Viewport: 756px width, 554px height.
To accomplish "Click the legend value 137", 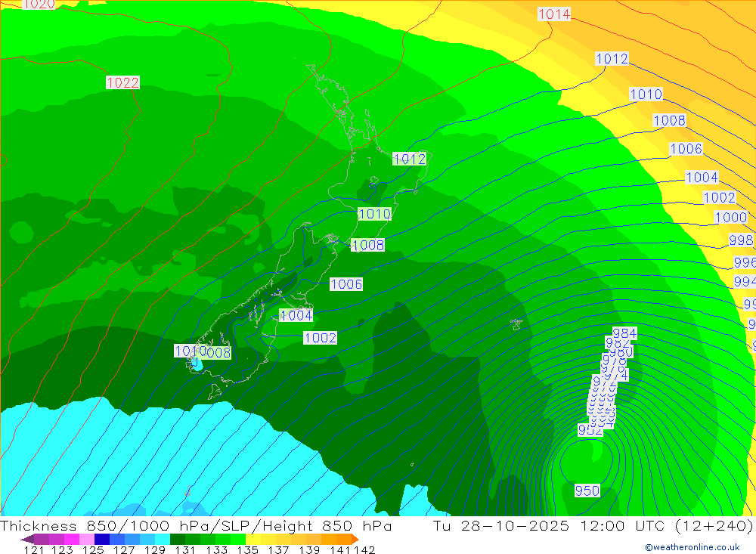I will coord(278,549).
